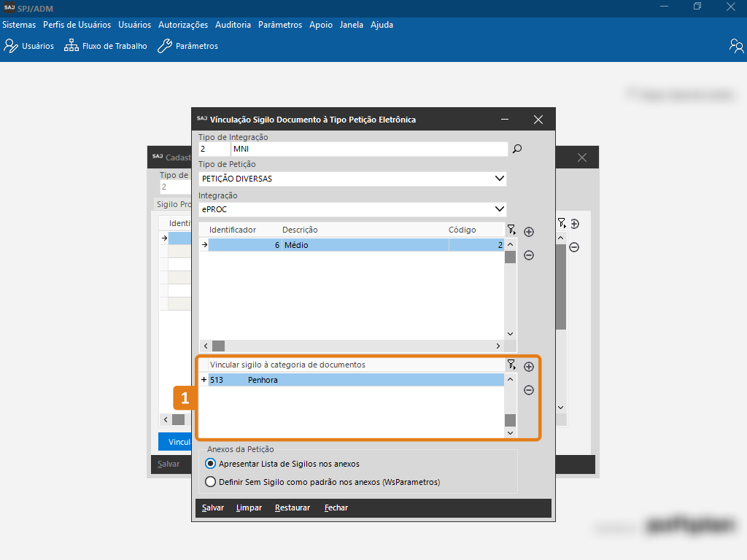This screenshot has height=560, width=747.
Task: Remove the document category with the minus icon
Action: tap(529, 390)
